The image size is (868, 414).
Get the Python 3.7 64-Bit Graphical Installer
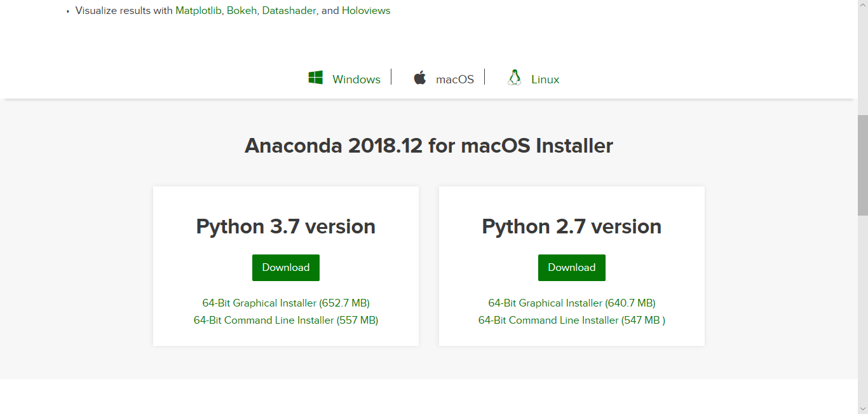point(285,303)
